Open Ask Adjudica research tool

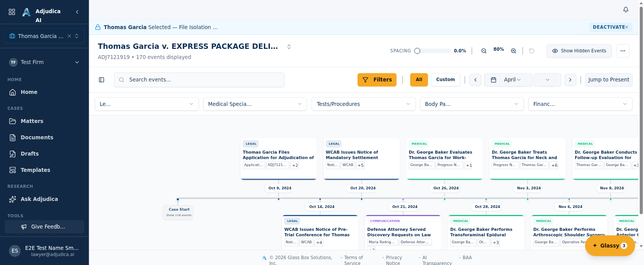pyautogui.click(x=44, y=199)
